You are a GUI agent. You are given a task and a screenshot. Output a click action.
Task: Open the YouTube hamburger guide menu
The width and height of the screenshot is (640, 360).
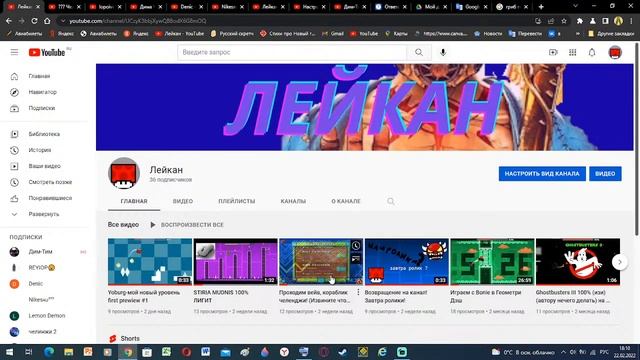click(14, 52)
